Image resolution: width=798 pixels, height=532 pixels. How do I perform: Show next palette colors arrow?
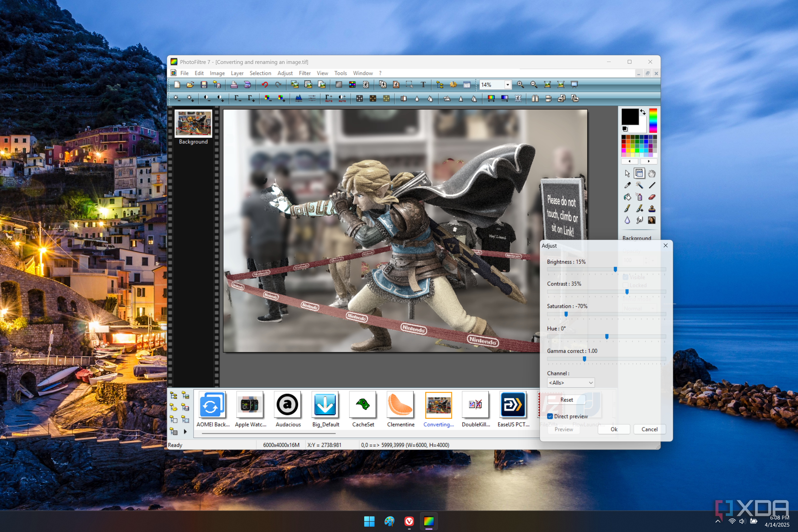point(649,161)
